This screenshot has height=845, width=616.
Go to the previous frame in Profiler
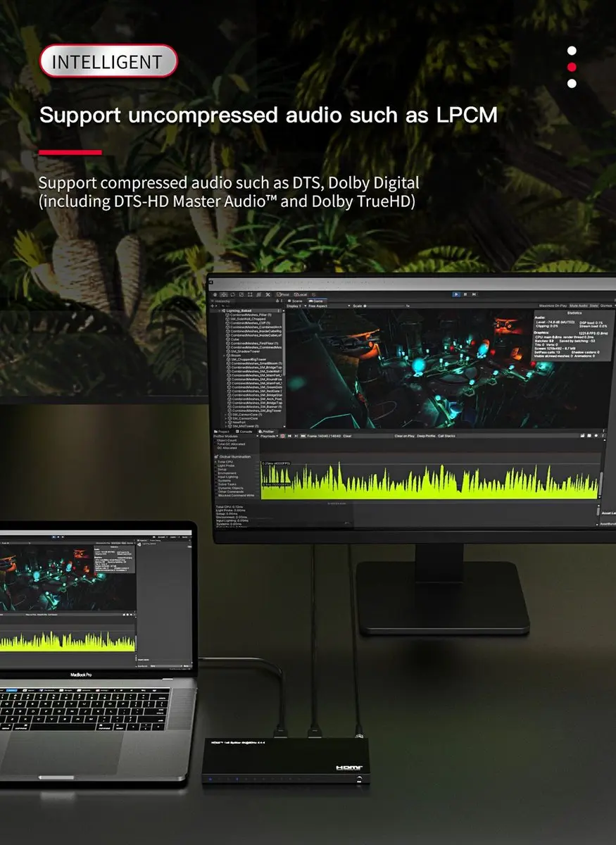pos(289,436)
